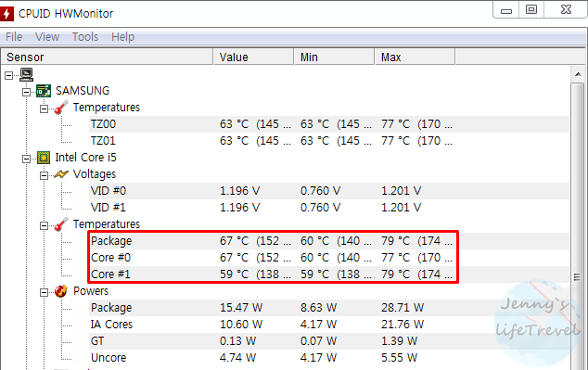Collapse Intel Core i5 Temperatures group

tap(44, 225)
